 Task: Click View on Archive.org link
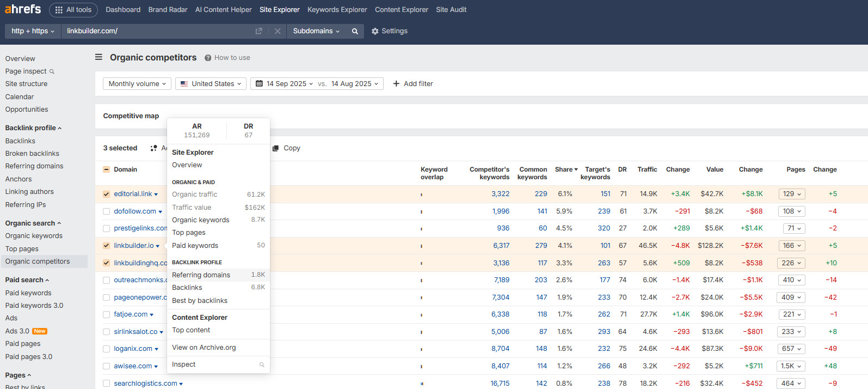204,348
